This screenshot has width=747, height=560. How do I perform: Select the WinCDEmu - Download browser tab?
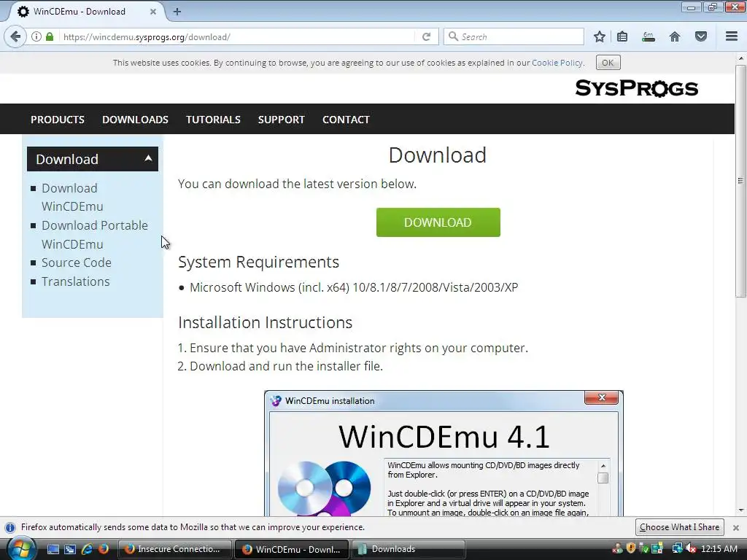[x=86, y=12]
